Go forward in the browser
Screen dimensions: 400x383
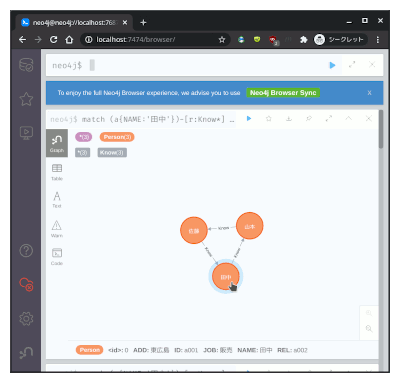coord(38,40)
